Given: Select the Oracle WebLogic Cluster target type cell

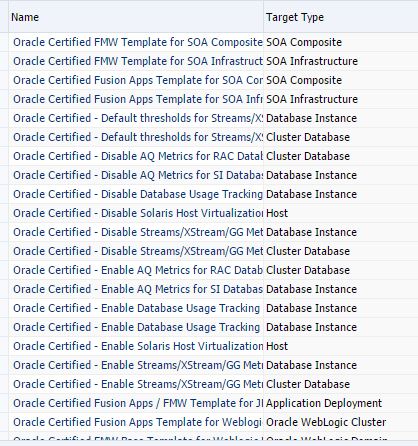Looking at the screenshot, I should point(326,422).
